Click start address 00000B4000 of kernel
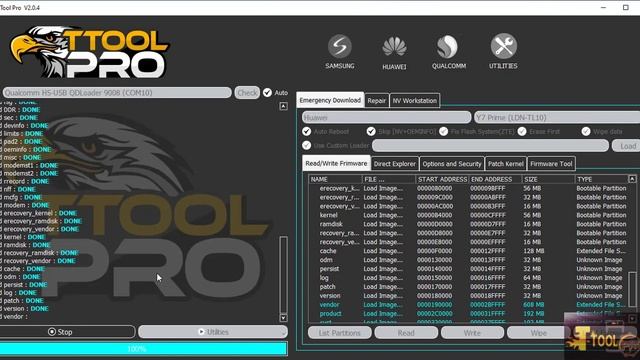The image size is (640, 360). 435,215
